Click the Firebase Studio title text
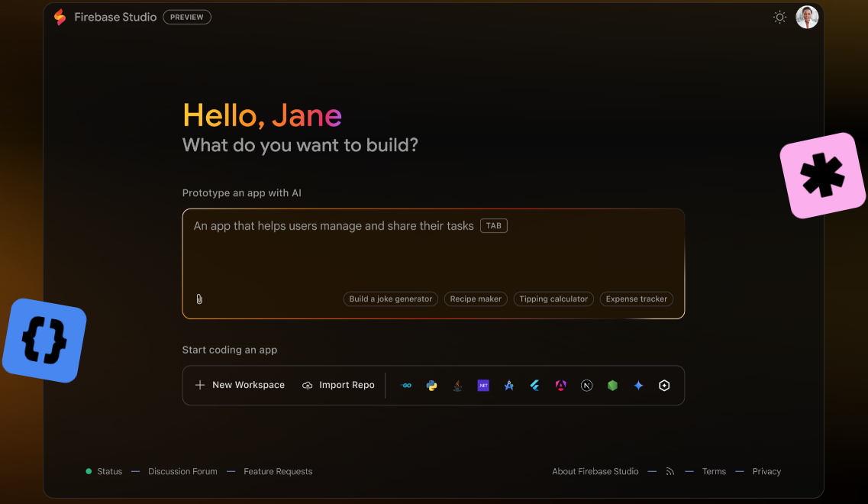868x504 pixels. (115, 17)
